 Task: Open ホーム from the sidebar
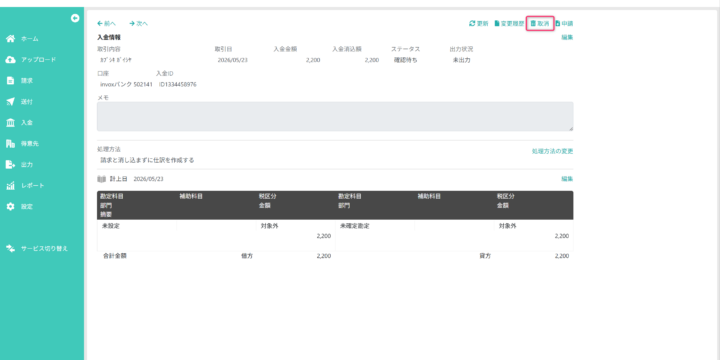(x=22, y=39)
